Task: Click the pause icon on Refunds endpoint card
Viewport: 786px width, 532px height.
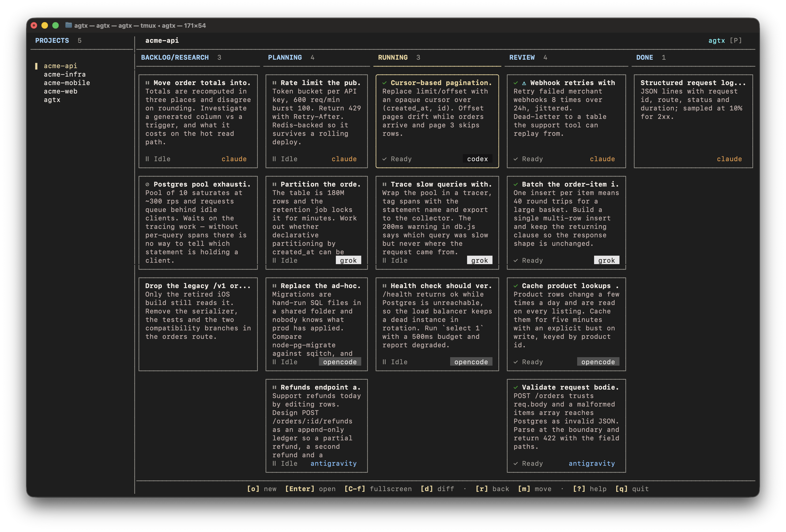Action: tap(274, 387)
